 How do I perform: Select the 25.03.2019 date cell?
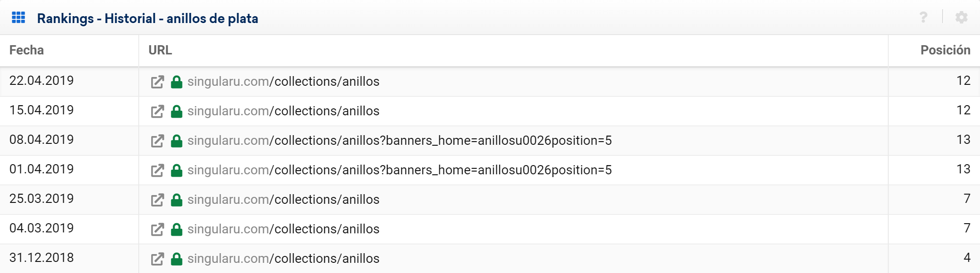(x=41, y=199)
